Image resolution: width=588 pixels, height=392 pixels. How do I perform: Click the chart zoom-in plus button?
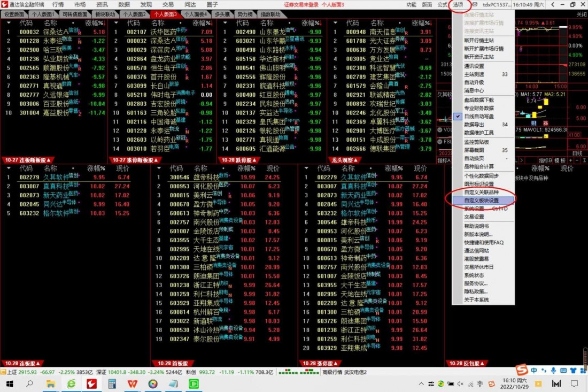pos(570,160)
